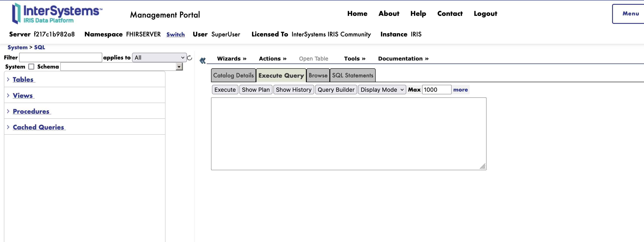Toggle the System checkbox

coord(31,67)
